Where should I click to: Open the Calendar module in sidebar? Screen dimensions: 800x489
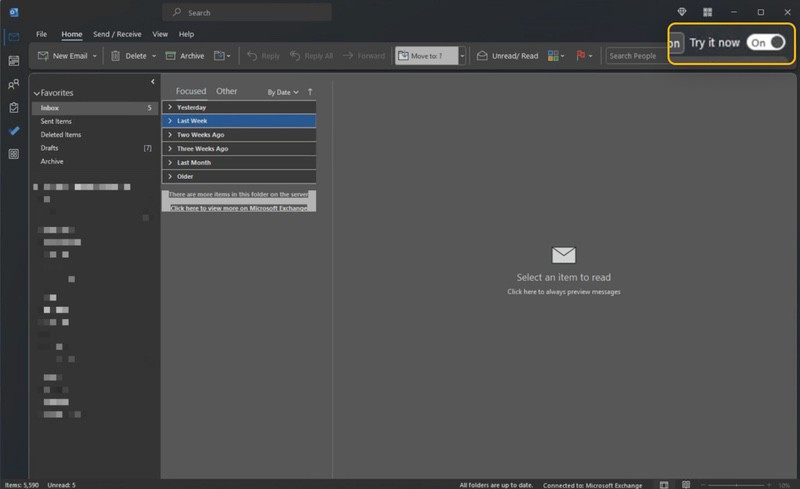(x=14, y=61)
